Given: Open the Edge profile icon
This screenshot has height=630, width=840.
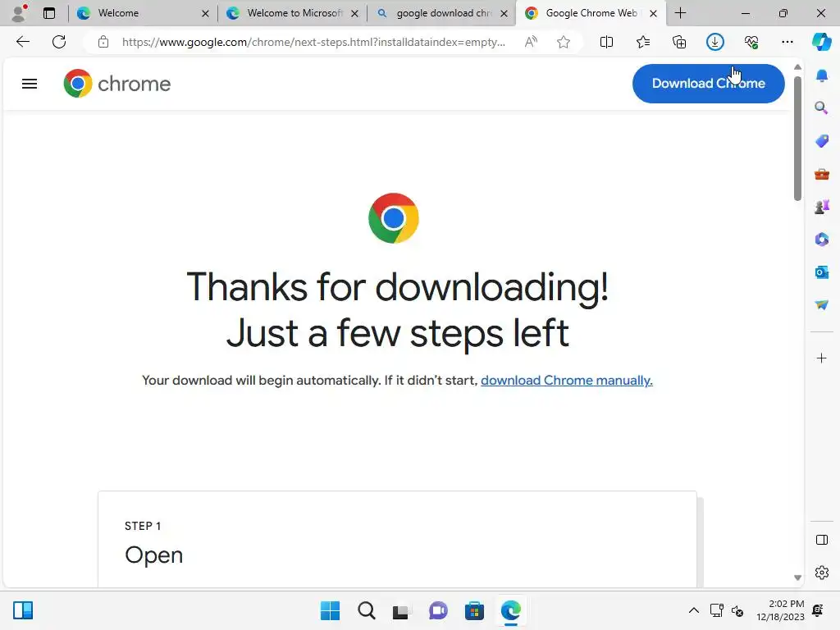Looking at the screenshot, I should [20, 13].
